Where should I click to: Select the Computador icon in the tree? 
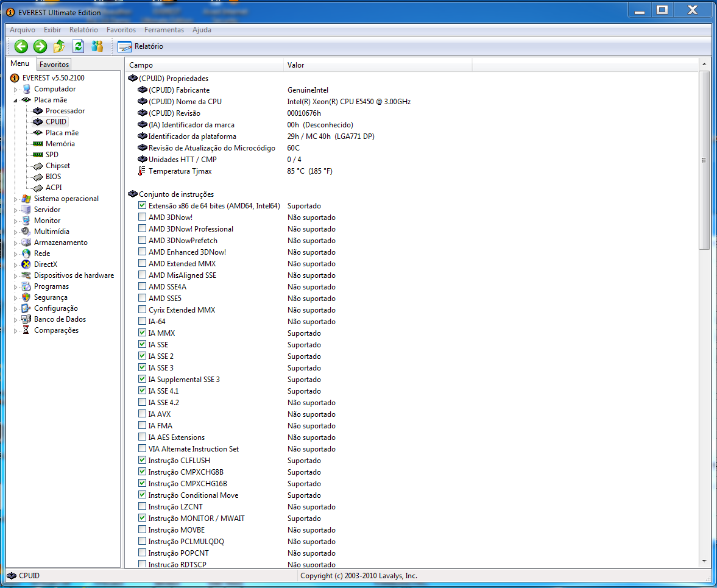27,89
